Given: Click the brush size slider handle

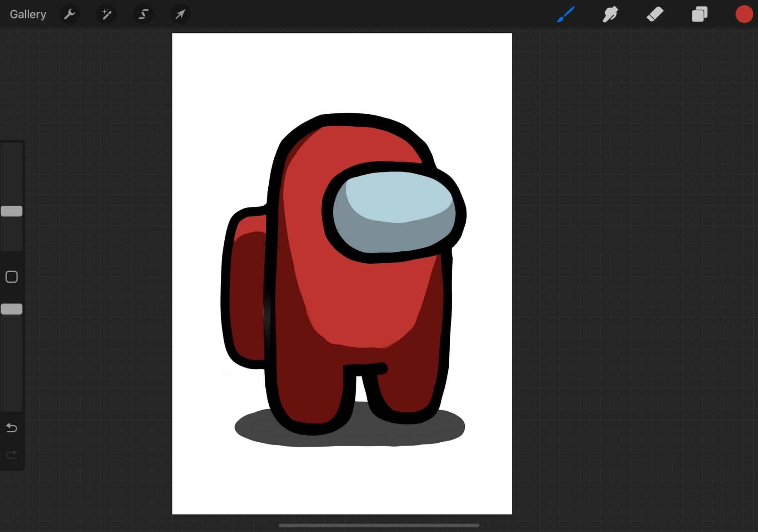Looking at the screenshot, I should (12, 211).
